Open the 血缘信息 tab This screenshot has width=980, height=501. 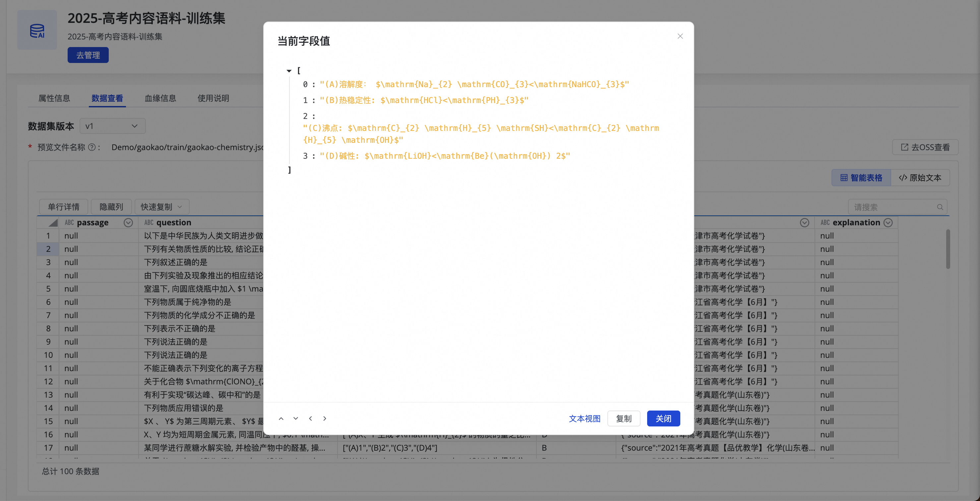pyautogui.click(x=160, y=98)
